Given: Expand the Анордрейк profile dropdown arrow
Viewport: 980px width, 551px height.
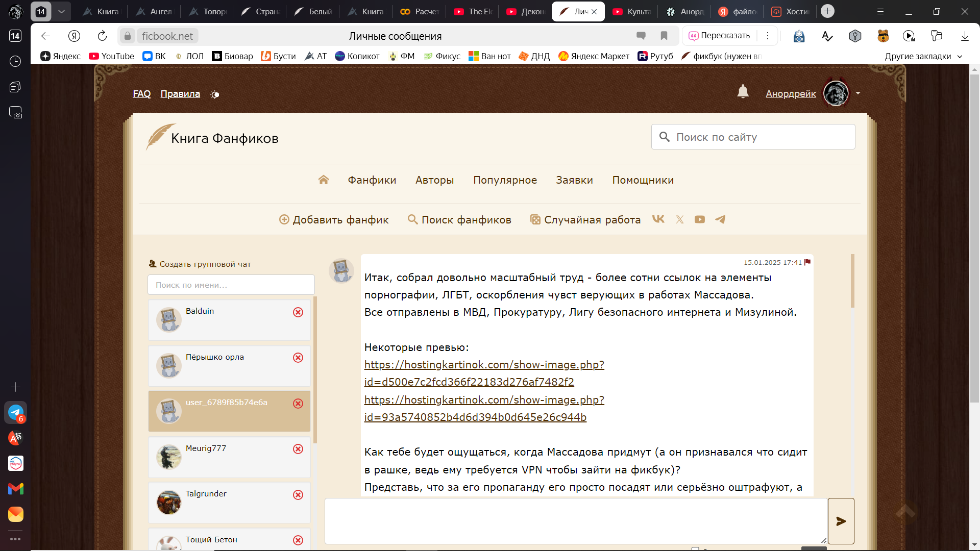Looking at the screenshot, I should pos(858,93).
